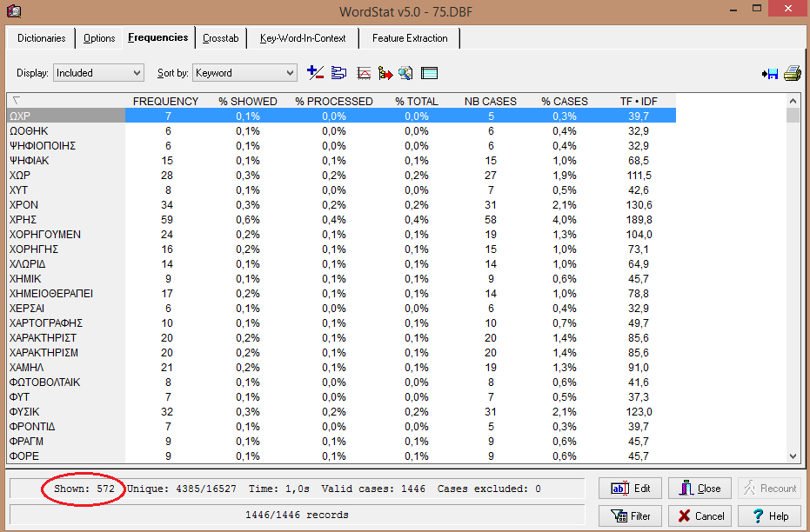Select the ΩΧΡ keyword row
The height and width of the screenshot is (532, 810).
point(341,116)
